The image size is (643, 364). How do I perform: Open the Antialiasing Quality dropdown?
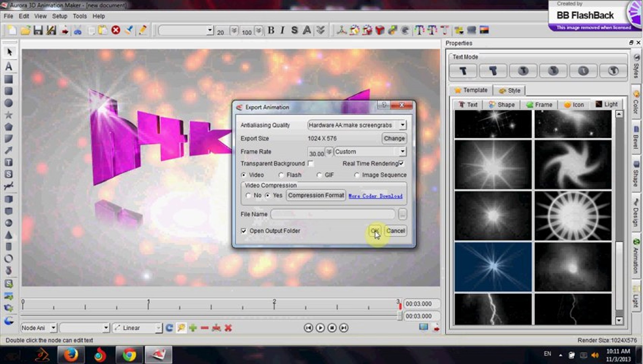[402, 125]
